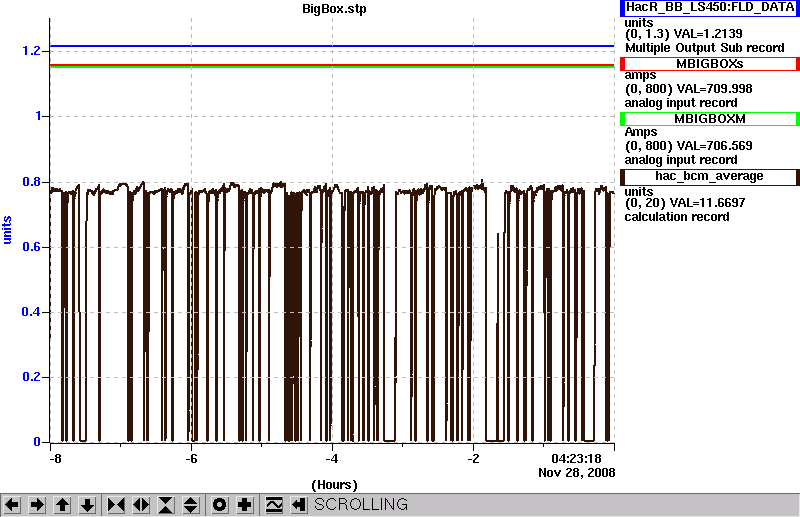Click the -4 x-axis tick label
The height and width of the screenshot is (517, 800).
332,459
